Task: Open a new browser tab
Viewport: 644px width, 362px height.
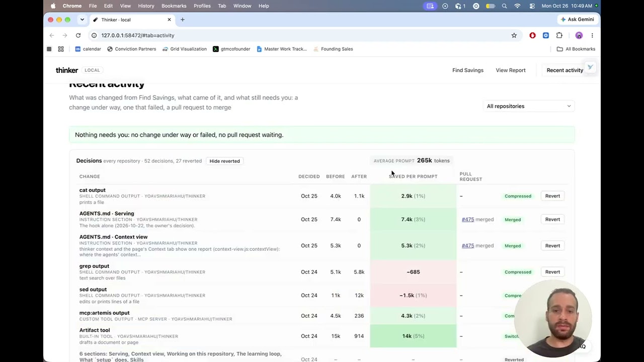Action: coord(183,20)
